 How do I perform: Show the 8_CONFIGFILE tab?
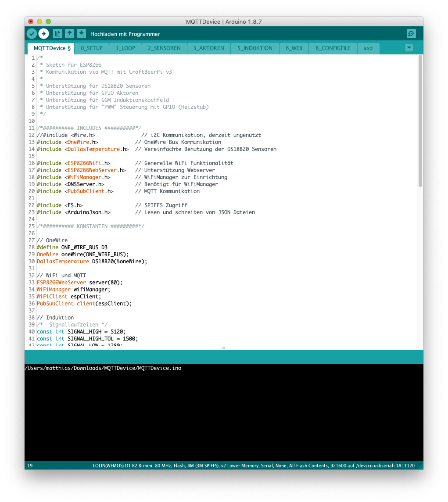click(333, 48)
